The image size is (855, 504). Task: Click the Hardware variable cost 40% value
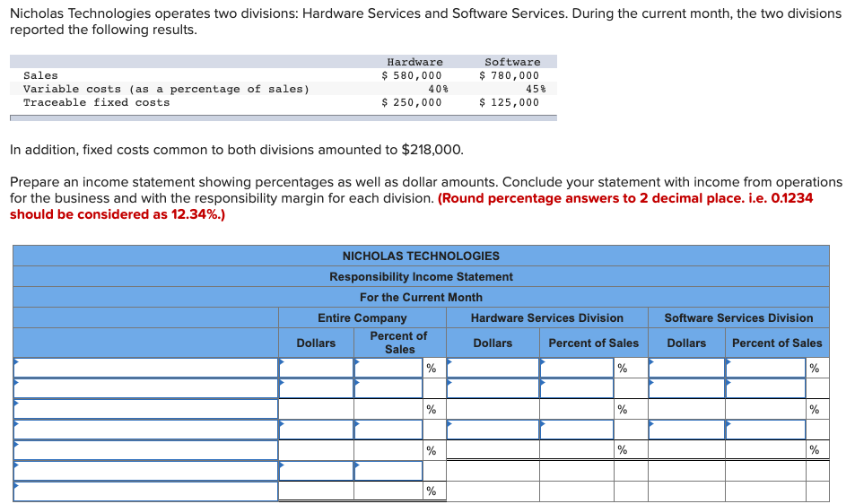(x=439, y=89)
